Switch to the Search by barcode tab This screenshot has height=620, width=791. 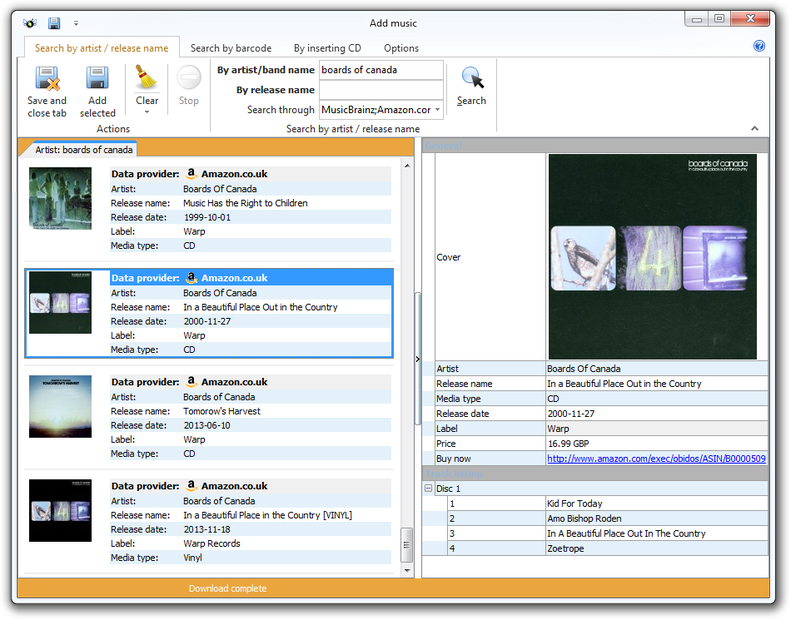click(231, 48)
